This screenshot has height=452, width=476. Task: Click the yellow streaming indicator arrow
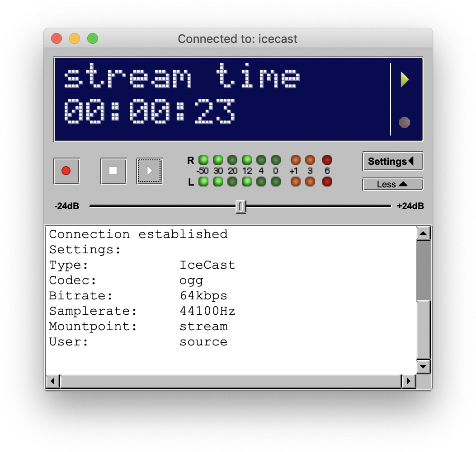click(405, 79)
